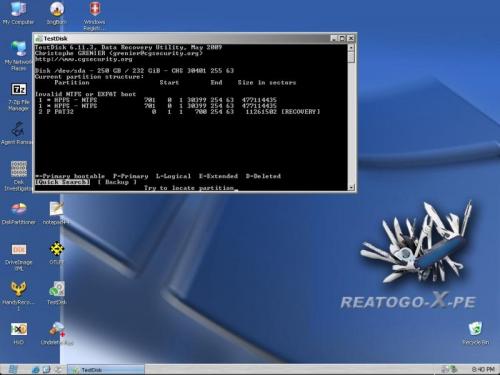
Task: Open the Recycle Bin
Action: [x=475, y=333]
